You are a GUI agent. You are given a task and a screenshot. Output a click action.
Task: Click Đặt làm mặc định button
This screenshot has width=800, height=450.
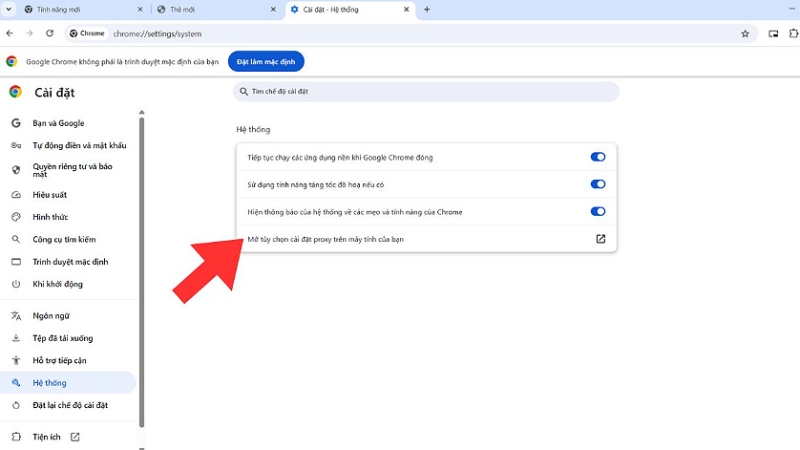click(x=265, y=61)
